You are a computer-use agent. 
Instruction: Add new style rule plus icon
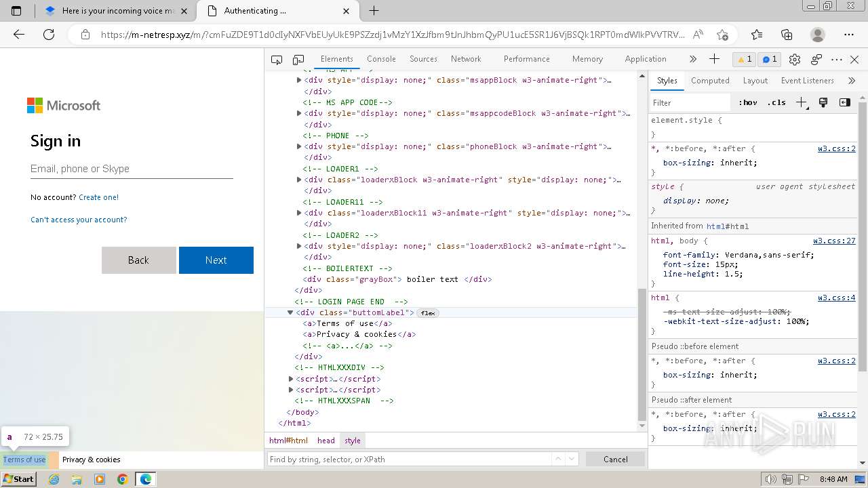click(x=802, y=102)
